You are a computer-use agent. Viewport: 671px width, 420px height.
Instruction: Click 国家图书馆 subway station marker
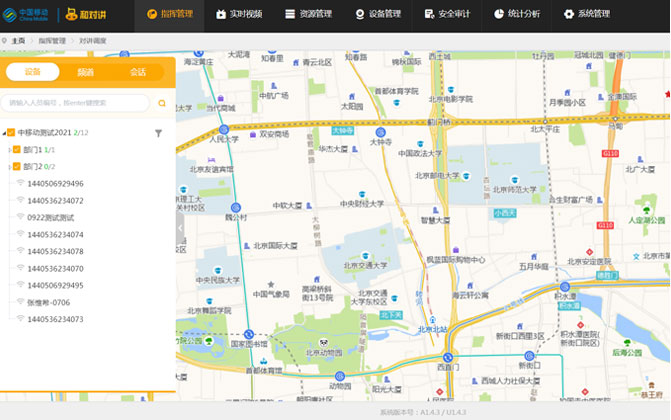point(249,334)
